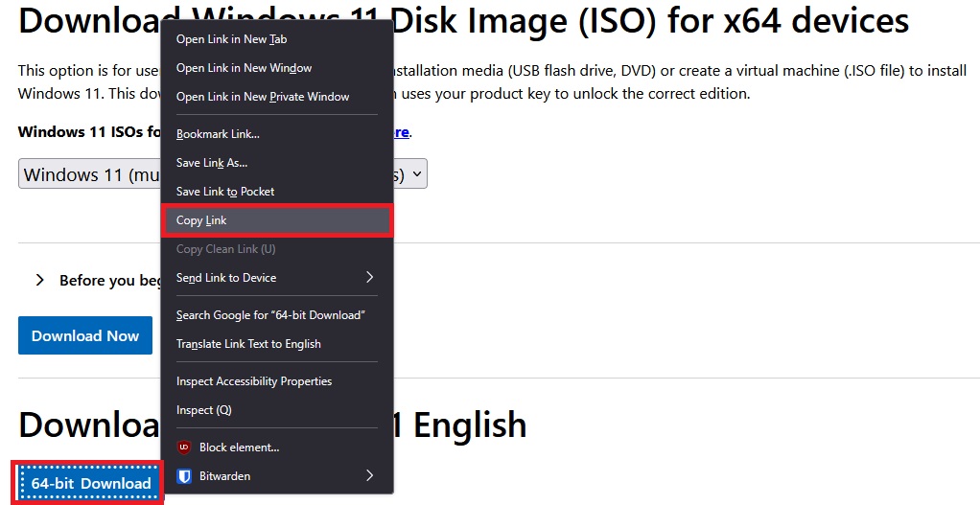Screen dimensions: 980x505
Task: Choose Translate Link Text to English
Action: click(x=248, y=344)
